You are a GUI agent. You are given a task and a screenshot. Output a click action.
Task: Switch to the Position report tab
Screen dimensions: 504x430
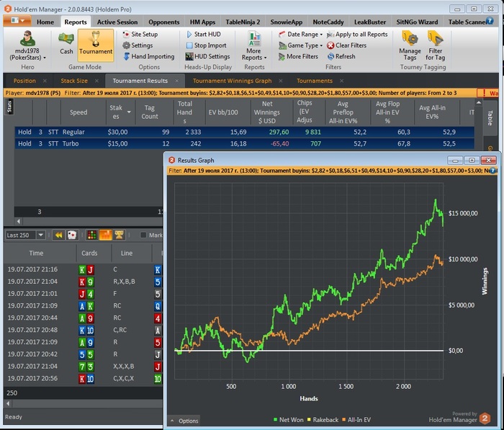click(x=24, y=81)
